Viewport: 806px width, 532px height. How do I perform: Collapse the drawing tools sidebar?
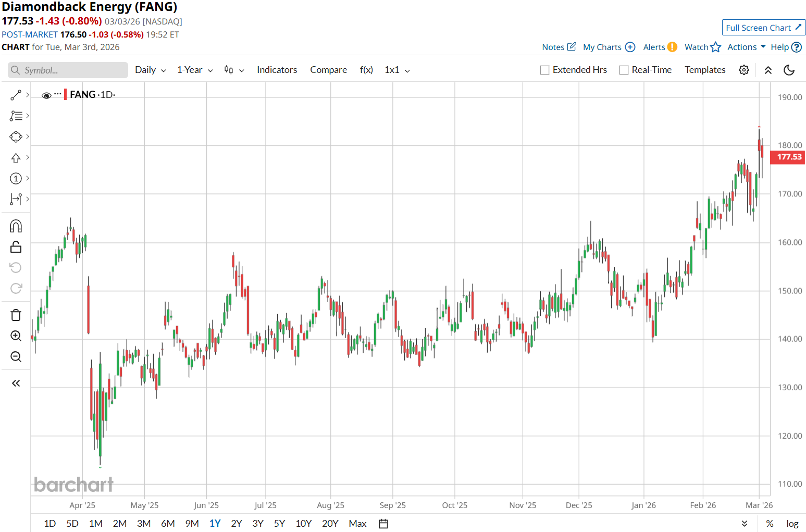click(16, 383)
